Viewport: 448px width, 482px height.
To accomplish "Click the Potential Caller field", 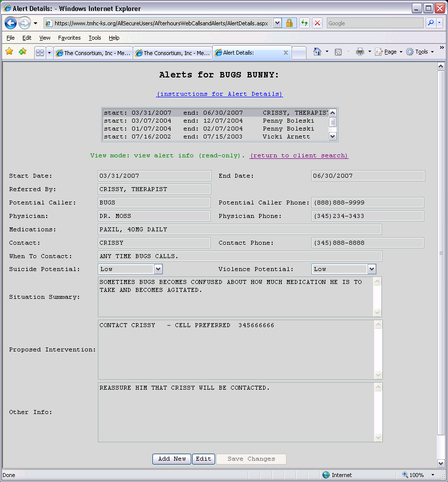I will 154,203.
